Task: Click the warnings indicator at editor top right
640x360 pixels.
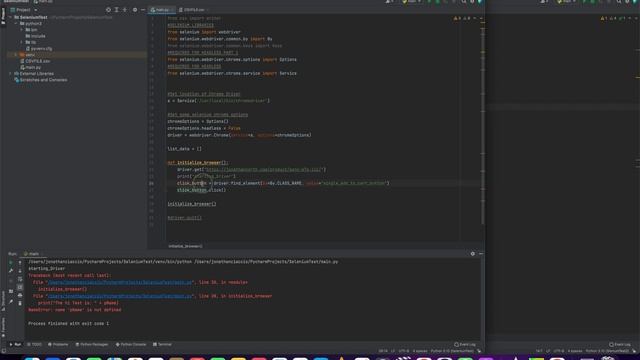Action: 463,18
